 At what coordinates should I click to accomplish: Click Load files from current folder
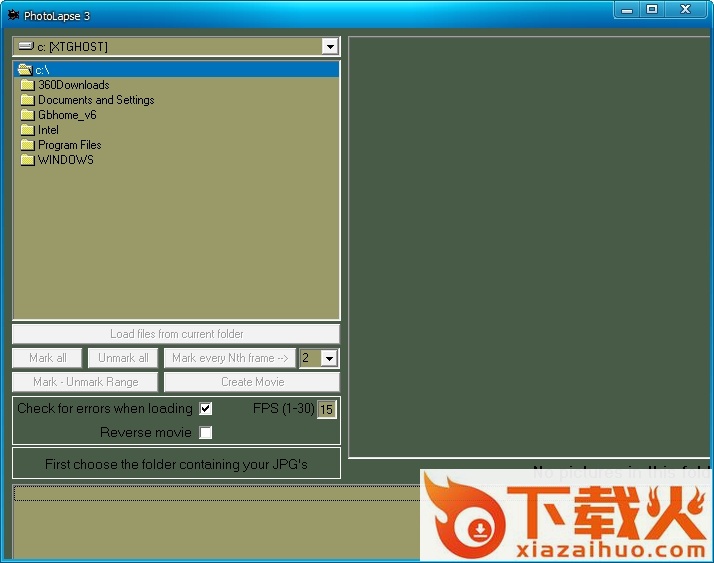coord(176,334)
